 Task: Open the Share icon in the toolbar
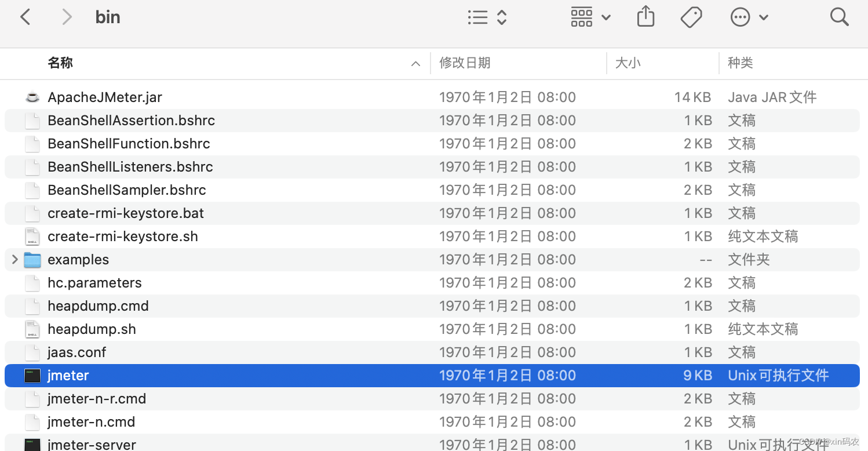tap(645, 17)
